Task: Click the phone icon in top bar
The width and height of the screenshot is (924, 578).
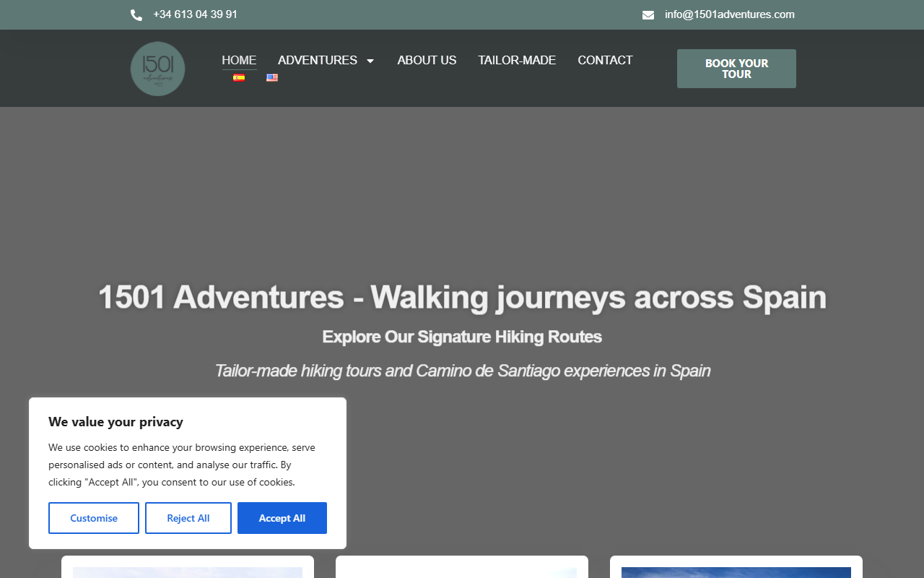Action: tap(136, 15)
